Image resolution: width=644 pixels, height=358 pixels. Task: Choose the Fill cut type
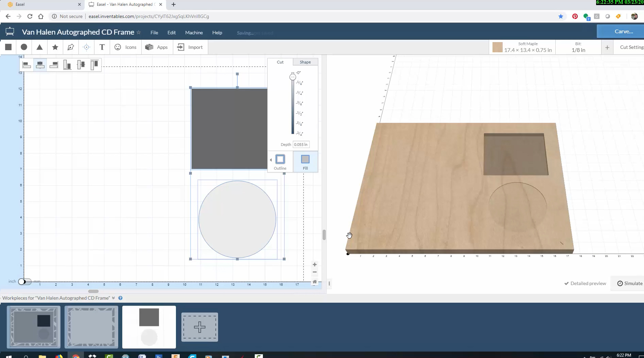(x=305, y=162)
